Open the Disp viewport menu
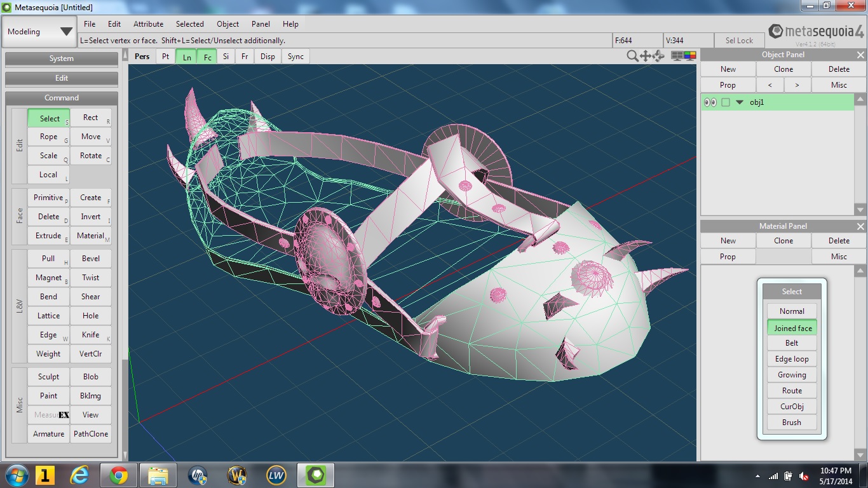Viewport: 868px width, 488px height. click(x=268, y=57)
